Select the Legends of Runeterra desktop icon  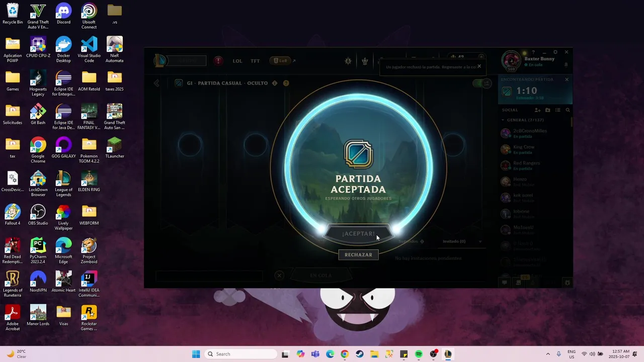click(x=13, y=285)
